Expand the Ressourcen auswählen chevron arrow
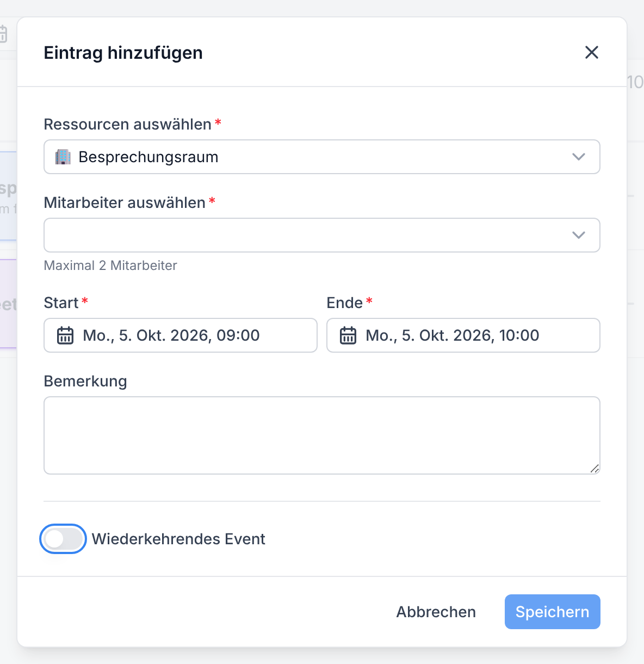This screenshot has width=644, height=664. 579,157
